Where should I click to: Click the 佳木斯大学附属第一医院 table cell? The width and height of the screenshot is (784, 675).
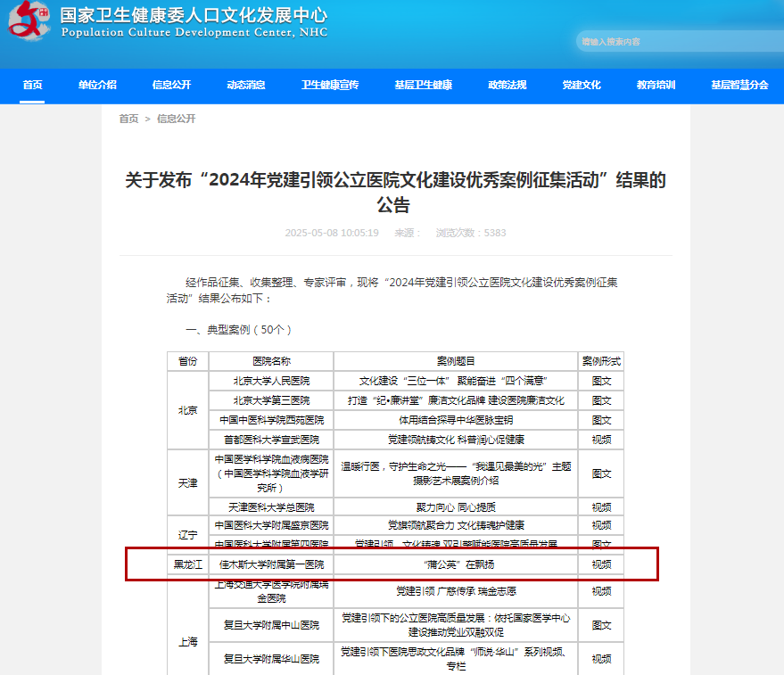click(272, 564)
